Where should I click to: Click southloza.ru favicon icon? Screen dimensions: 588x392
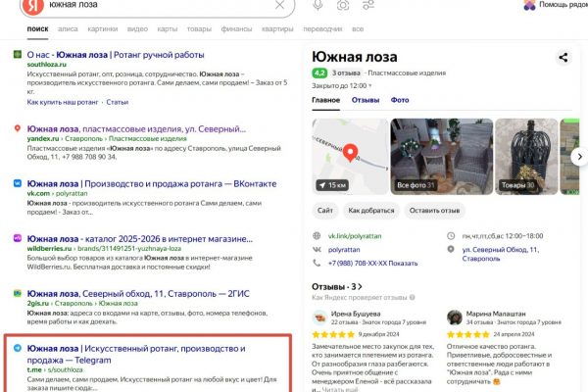(18, 55)
